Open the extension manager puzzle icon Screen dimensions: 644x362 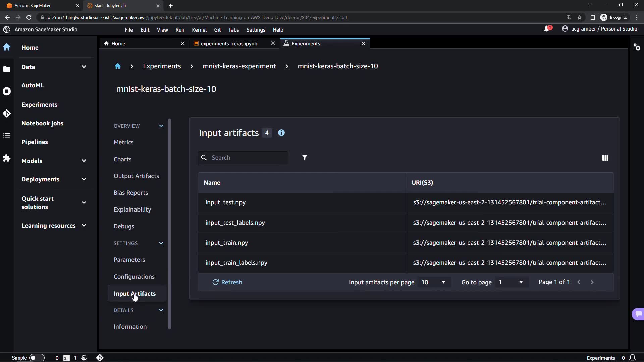tap(7, 158)
